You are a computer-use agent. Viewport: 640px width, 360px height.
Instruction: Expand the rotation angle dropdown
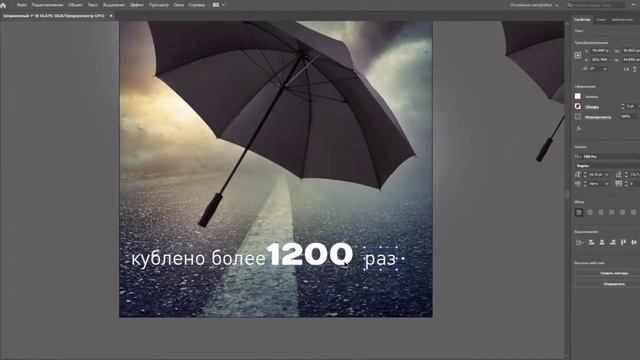point(605,69)
